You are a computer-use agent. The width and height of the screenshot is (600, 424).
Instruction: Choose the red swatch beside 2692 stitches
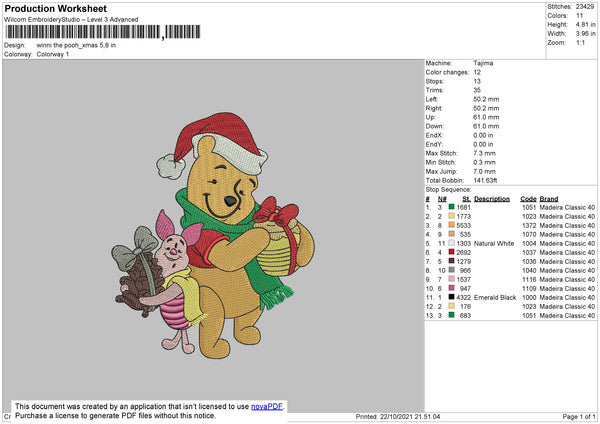[x=452, y=252]
